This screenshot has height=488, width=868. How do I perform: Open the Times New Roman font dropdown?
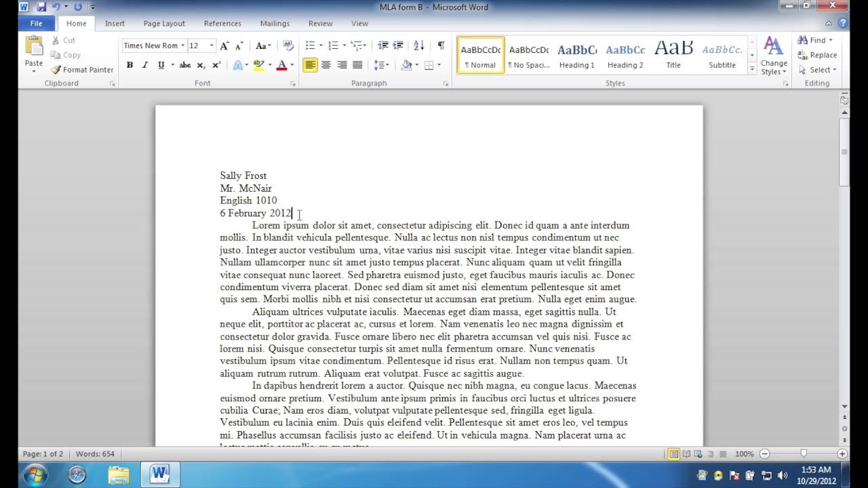click(182, 45)
